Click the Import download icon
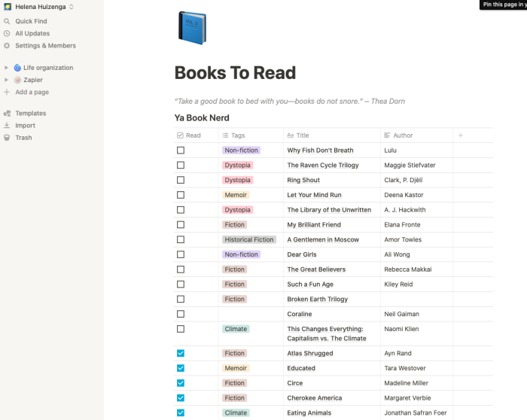 pyautogui.click(x=7, y=126)
